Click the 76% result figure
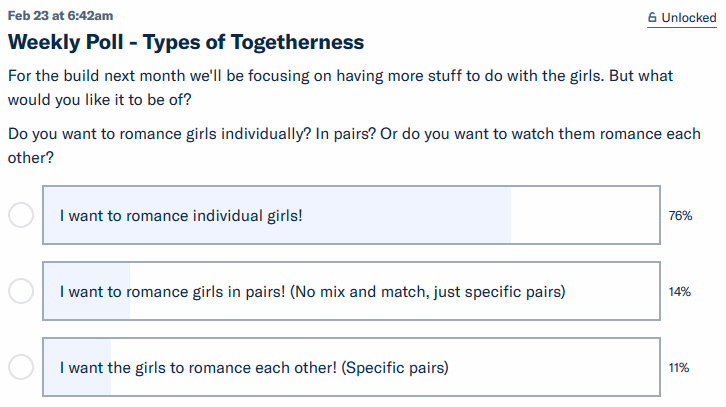This screenshot has width=726, height=407. tap(680, 215)
